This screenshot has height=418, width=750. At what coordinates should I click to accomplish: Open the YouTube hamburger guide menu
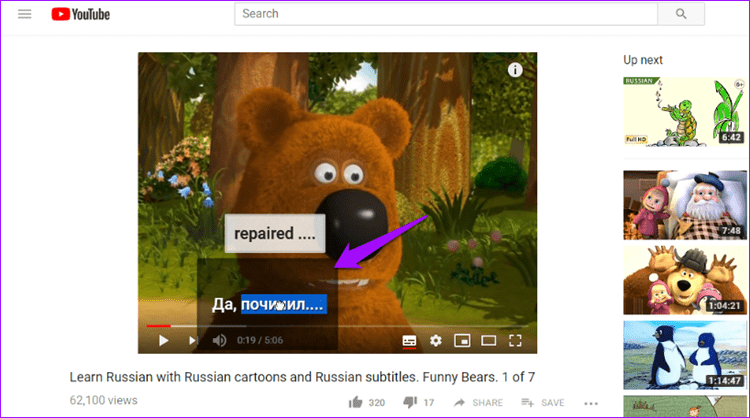24,14
